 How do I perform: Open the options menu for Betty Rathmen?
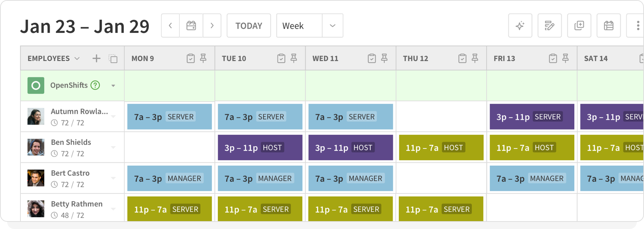114,209
